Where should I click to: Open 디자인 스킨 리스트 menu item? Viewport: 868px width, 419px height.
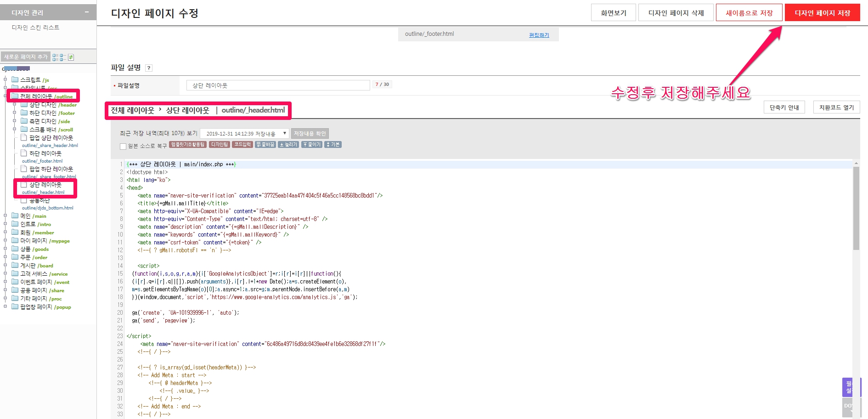pos(35,28)
